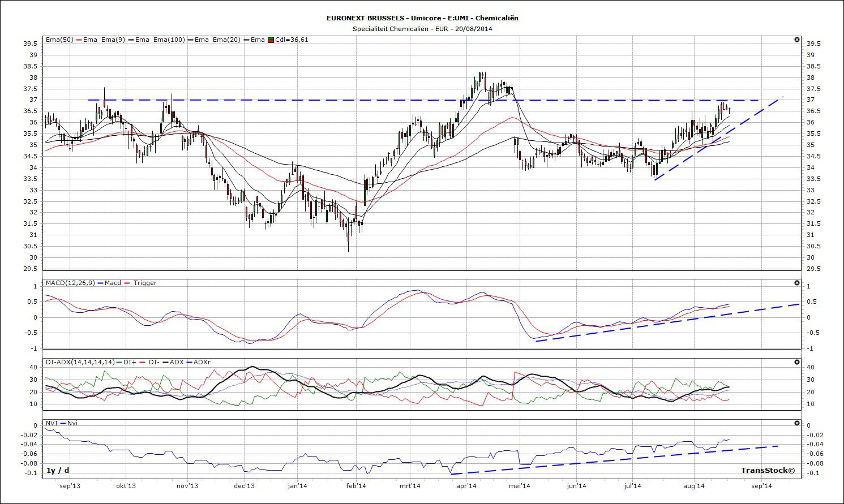Viewport: 844px width, 504px height.
Task: Close the DI-ADX indicator panel
Action: coord(797,362)
